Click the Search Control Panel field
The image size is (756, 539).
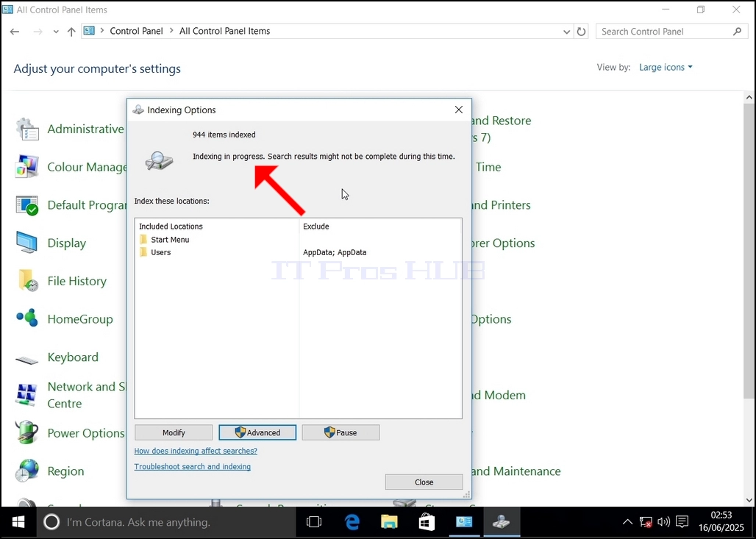point(670,32)
